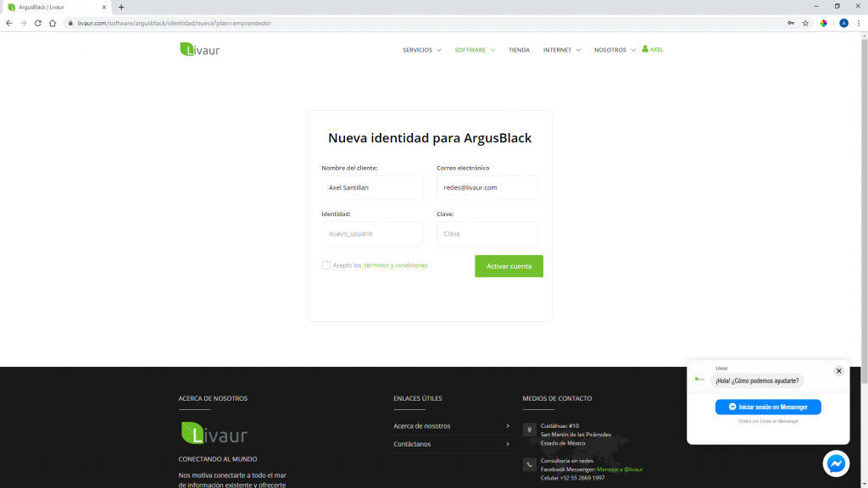Click the Celular +52 55 2669 1997 text
This screenshot has height=488, width=868.
pos(572,478)
